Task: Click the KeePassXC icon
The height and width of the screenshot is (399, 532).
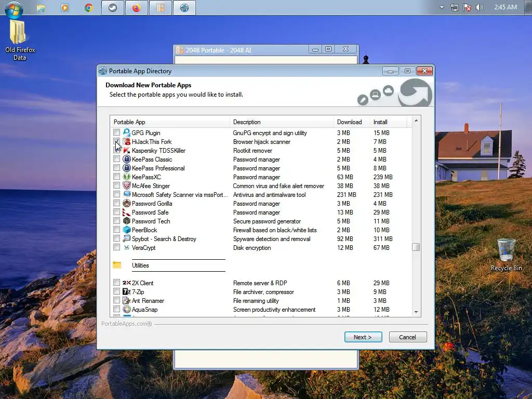Action: point(127,177)
